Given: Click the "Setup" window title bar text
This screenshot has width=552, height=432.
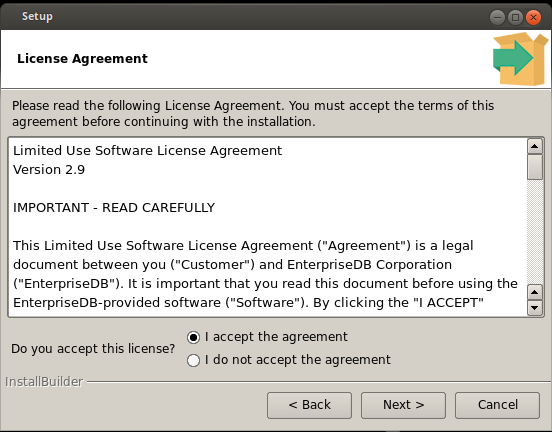Looking at the screenshot, I should coord(37,17).
